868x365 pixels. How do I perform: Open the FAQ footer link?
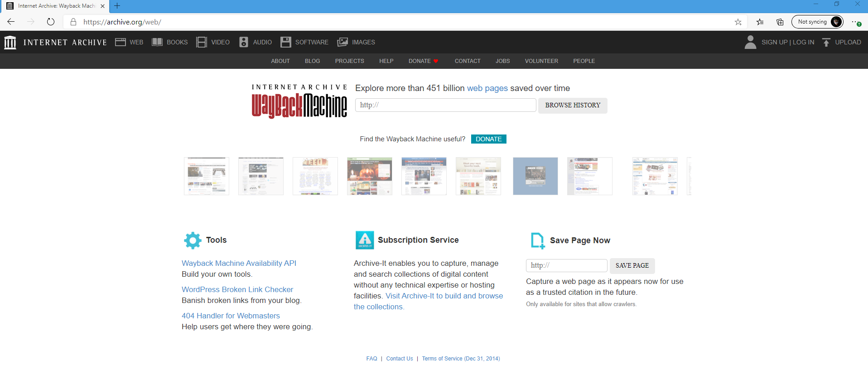click(x=371, y=359)
